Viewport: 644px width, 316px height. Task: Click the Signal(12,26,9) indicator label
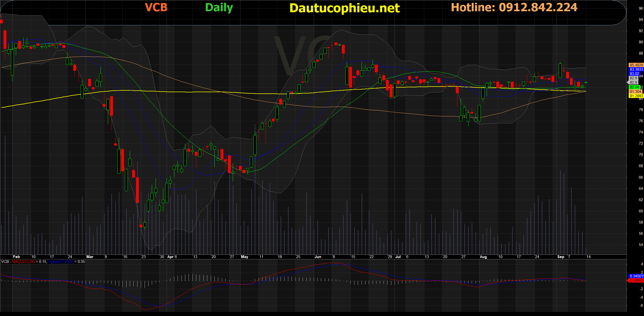(61, 262)
